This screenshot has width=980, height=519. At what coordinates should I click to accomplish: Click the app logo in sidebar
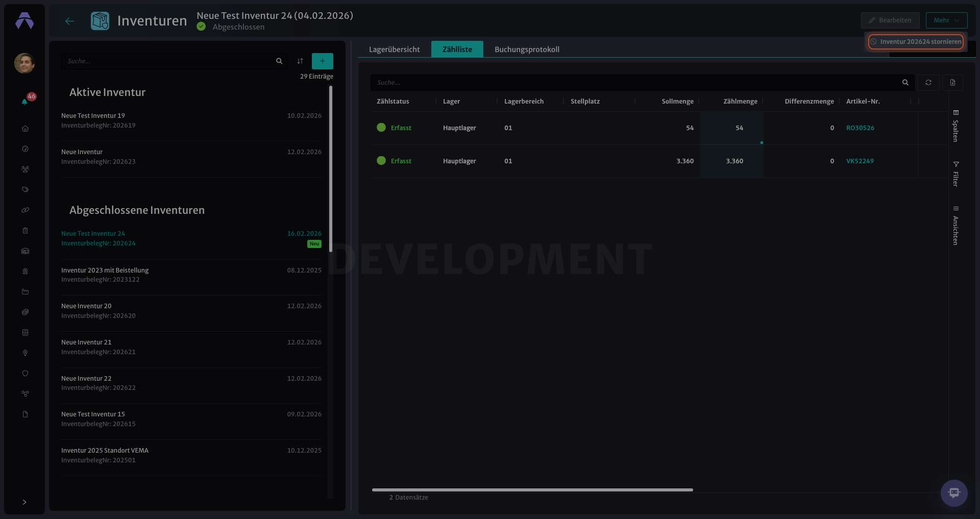coord(24,21)
